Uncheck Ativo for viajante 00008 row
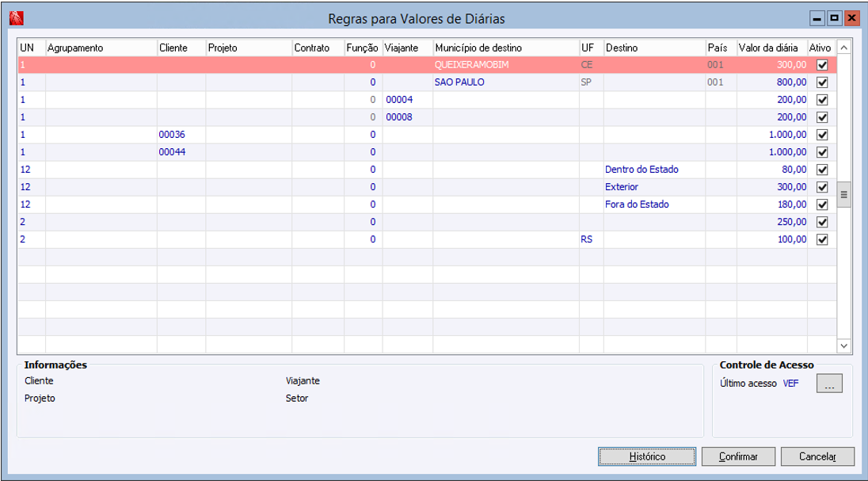 822,117
